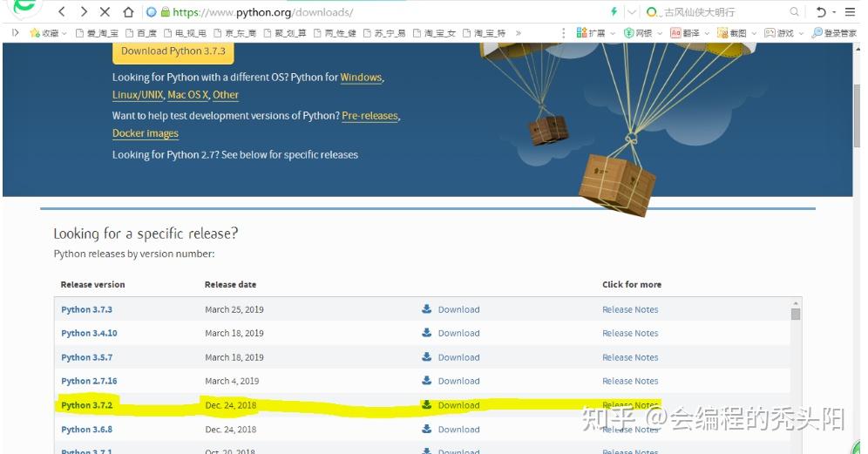Open the Python 2.7.16 release link
This screenshot has width=868, height=454.
tap(89, 381)
